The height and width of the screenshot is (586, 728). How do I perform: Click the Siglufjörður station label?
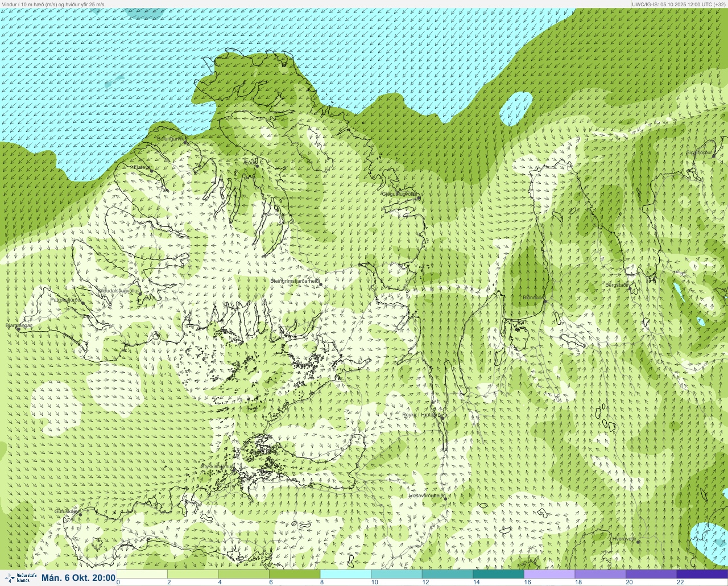pos(699,152)
